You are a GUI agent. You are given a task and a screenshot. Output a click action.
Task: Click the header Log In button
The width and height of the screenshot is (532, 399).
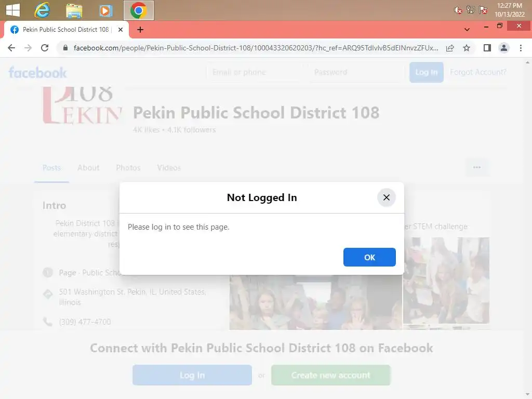(x=426, y=72)
